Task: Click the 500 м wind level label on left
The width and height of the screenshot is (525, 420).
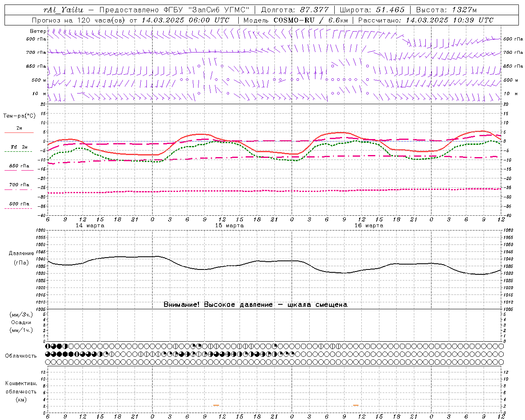Action: 39,80
